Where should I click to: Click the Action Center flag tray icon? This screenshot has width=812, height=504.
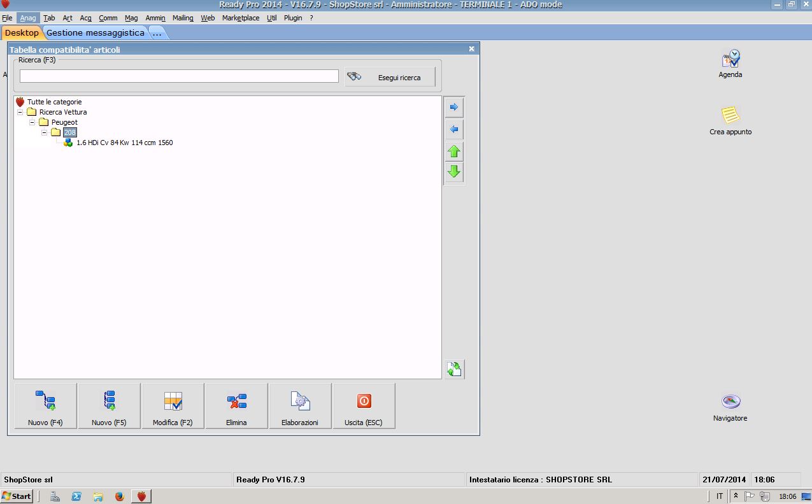pyautogui.click(x=750, y=496)
